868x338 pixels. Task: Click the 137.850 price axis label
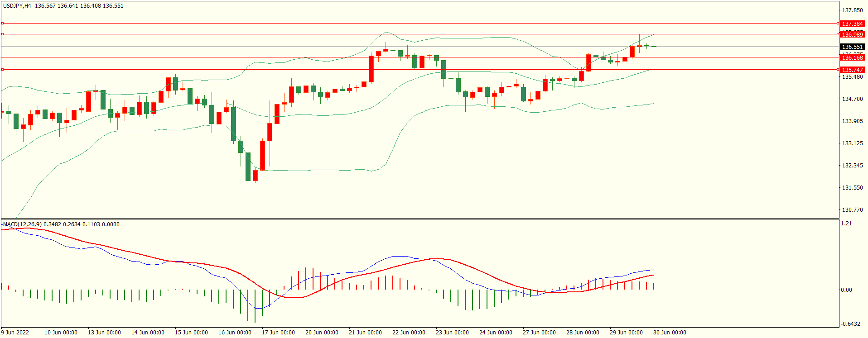[x=852, y=10]
